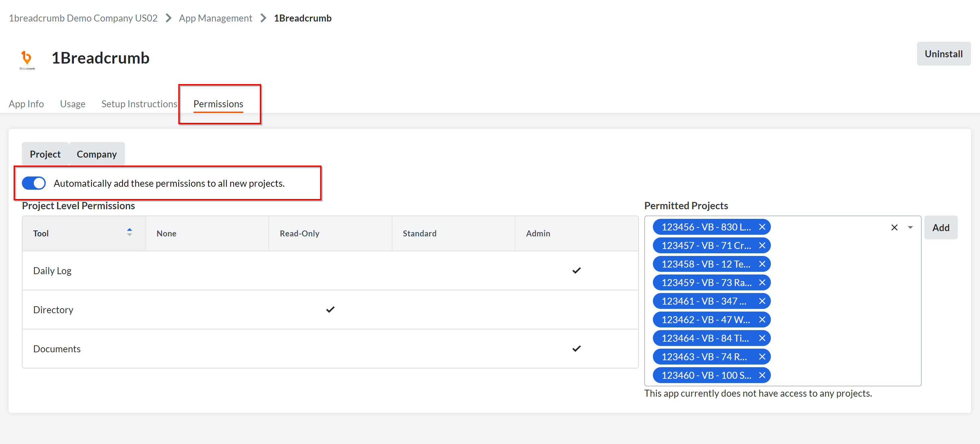Viewport: 980px width, 444px height.
Task: Click the Read-Only column header
Action: (x=330, y=233)
